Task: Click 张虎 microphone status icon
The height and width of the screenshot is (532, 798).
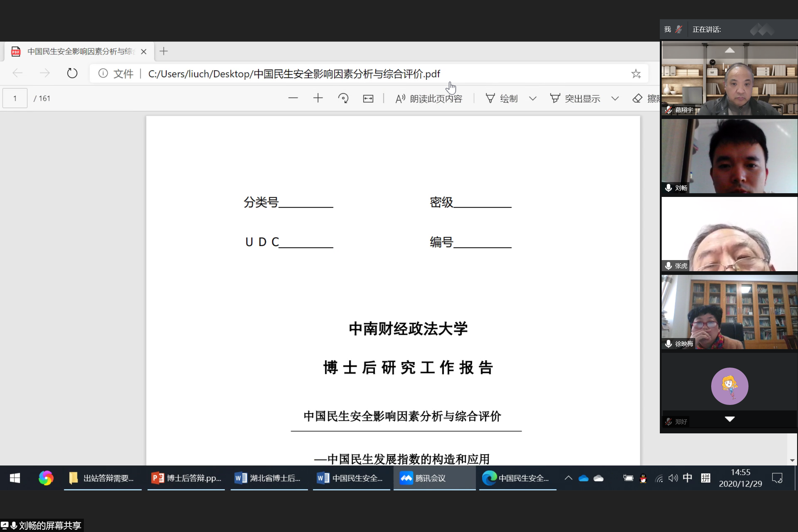Action: [668, 266]
